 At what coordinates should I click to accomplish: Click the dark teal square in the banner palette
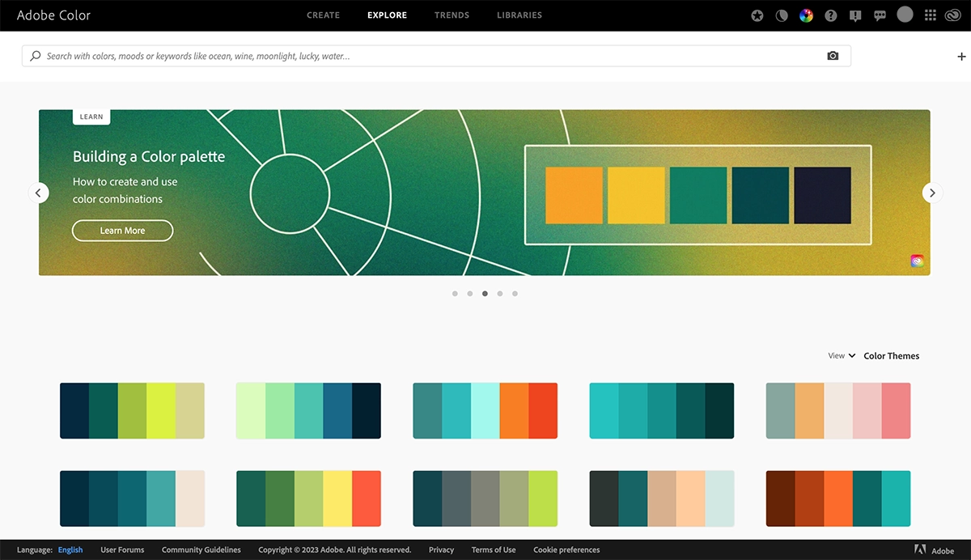pos(761,195)
